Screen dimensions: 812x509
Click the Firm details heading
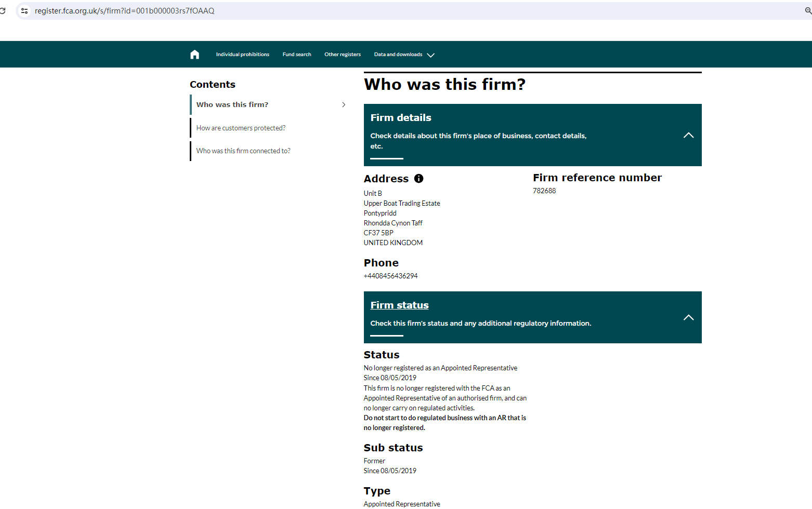[x=401, y=118]
